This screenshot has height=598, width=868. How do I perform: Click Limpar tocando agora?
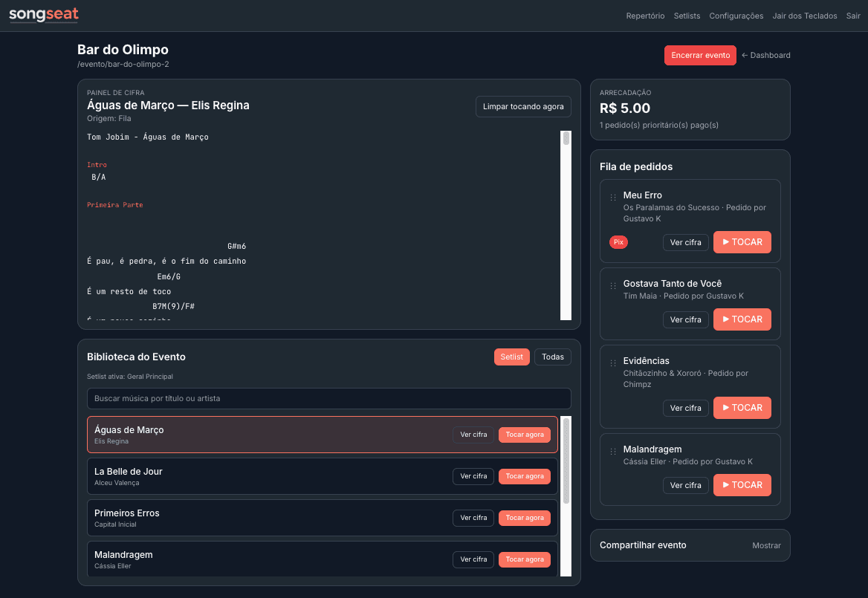pyautogui.click(x=523, y=107)
